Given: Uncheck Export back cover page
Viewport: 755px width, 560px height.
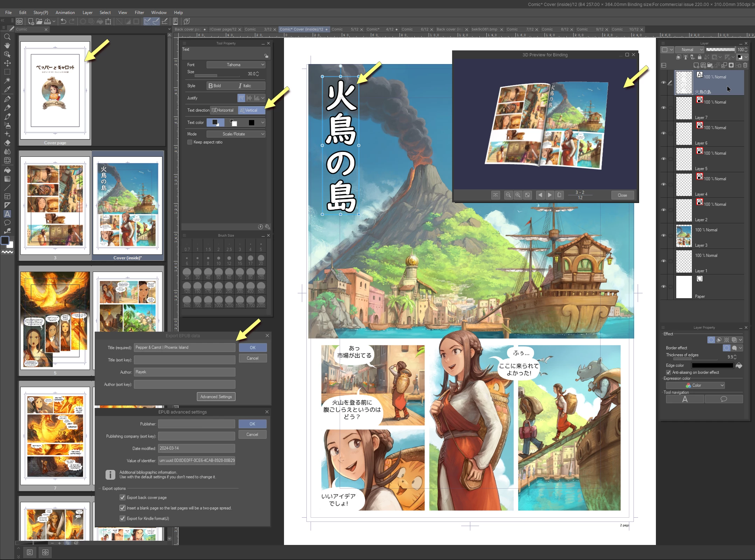Looking at the screenshot, I should point(123,497).
